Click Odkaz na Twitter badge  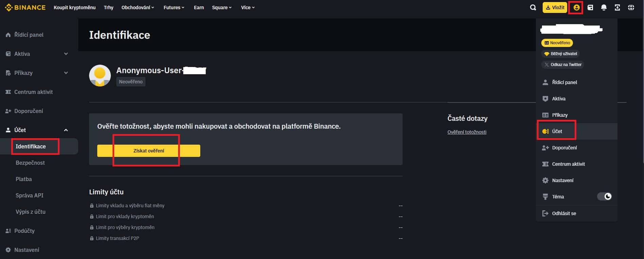click(562, 65)
